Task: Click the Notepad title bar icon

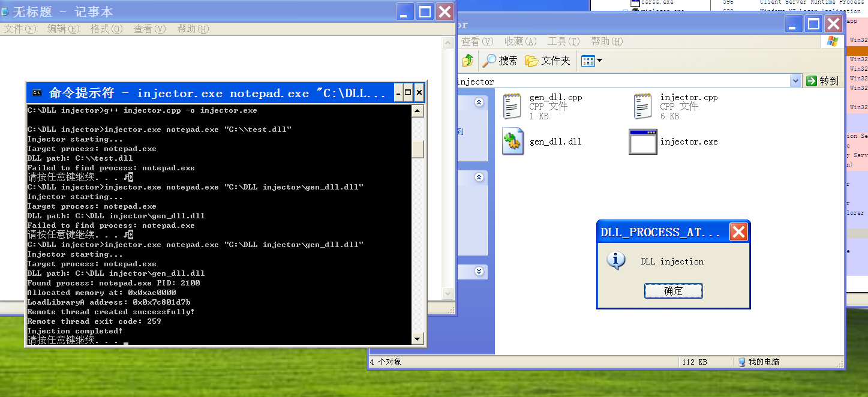Action: 5,12
